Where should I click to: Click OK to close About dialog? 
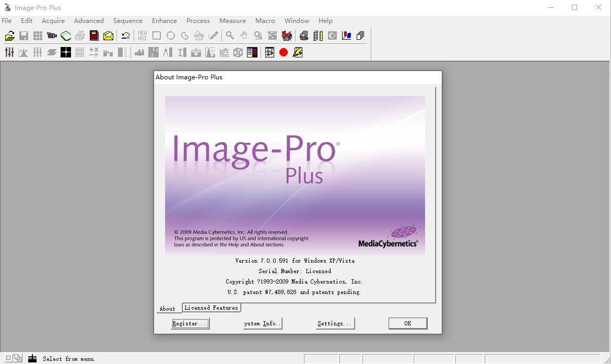coord(407,323)
